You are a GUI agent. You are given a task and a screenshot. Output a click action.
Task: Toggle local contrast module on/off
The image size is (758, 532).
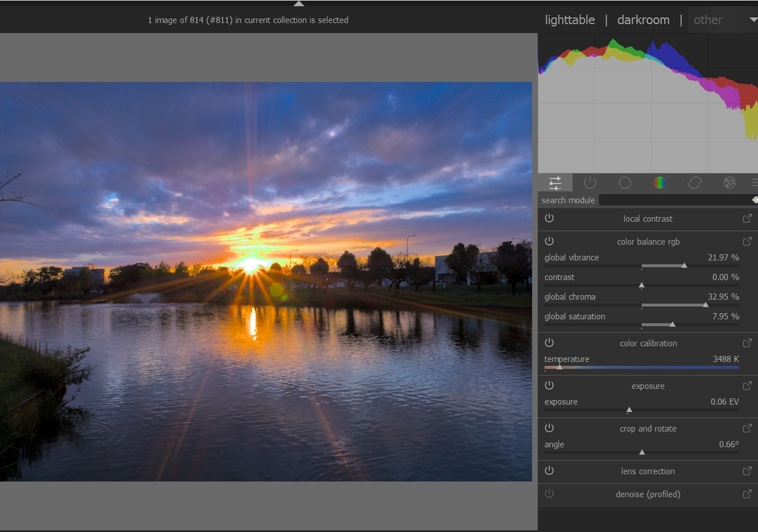click(549, 218)
